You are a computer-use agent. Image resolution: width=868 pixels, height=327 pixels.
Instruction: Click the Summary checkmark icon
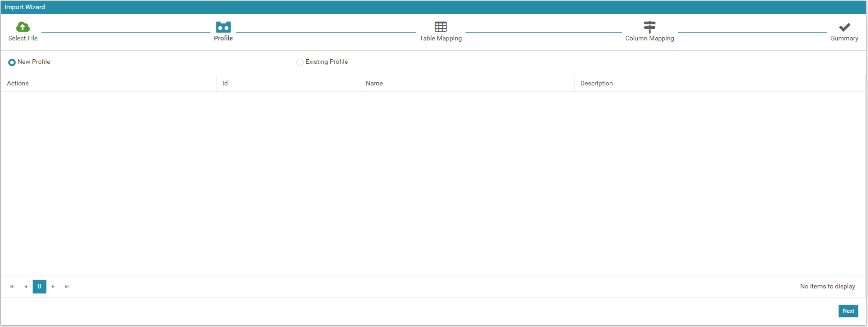click(845, 27)
